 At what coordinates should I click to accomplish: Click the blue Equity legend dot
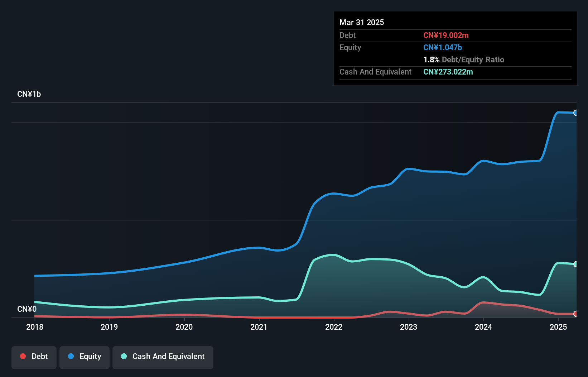[x=71, y=356]
